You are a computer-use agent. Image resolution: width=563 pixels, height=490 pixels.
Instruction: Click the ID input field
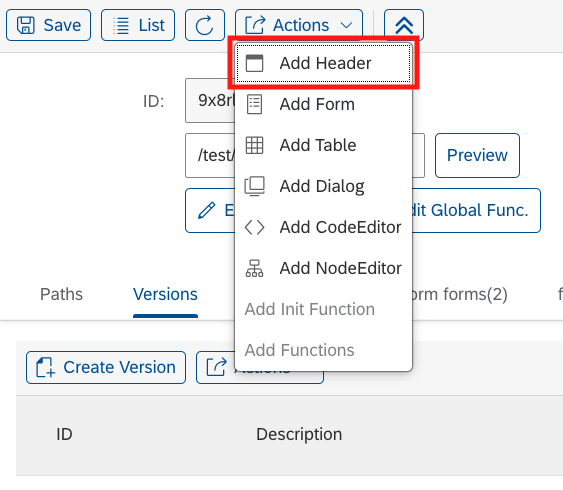210,101
